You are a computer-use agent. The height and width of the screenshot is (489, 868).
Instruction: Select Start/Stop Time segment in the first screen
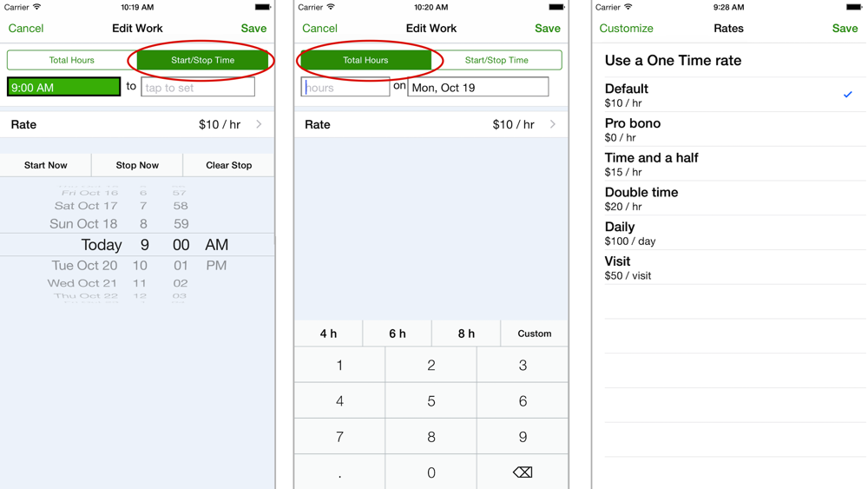202,60
